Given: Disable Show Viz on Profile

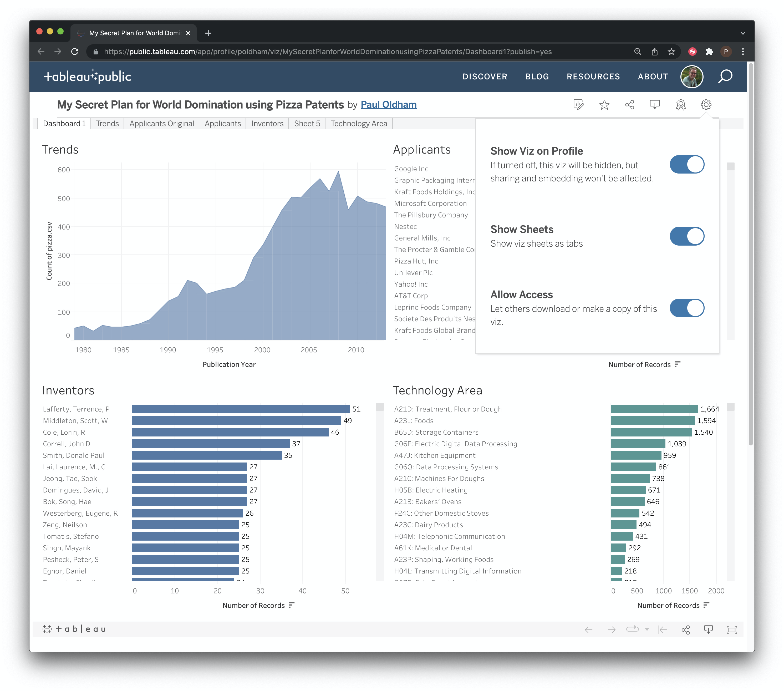Looking at the screenshot, I should pos(687,164).
